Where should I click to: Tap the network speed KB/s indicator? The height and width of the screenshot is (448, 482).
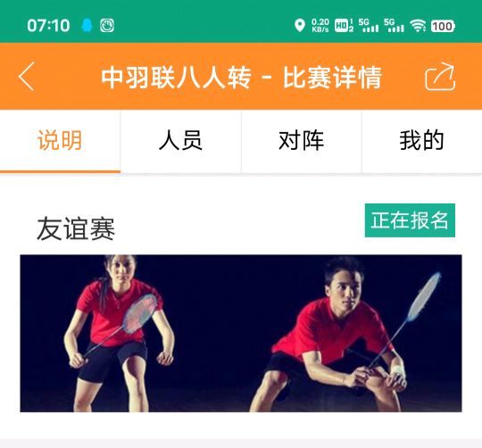click(x=320, y=25)
